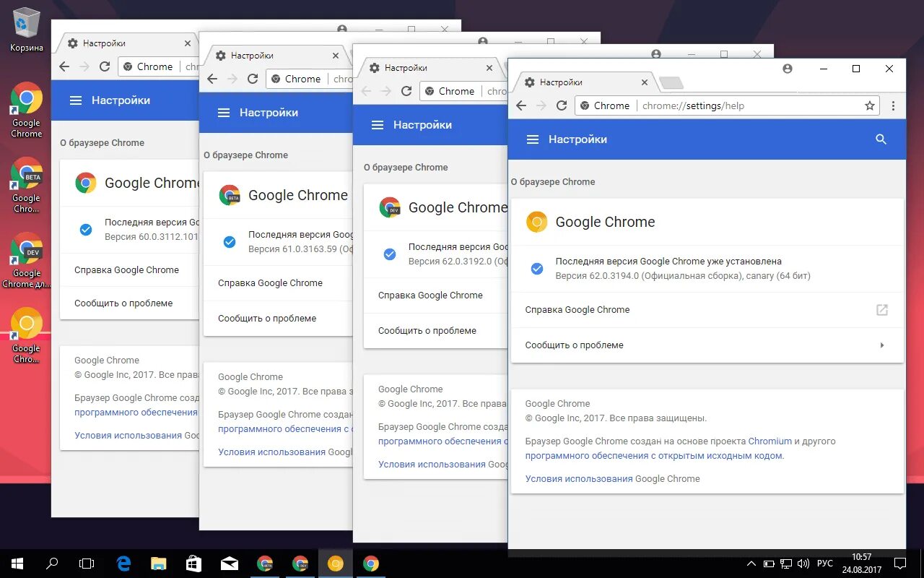Close Настройки tab in Chrome stable window
This screenshot has height=578, width=924.
tap(188, 43)
